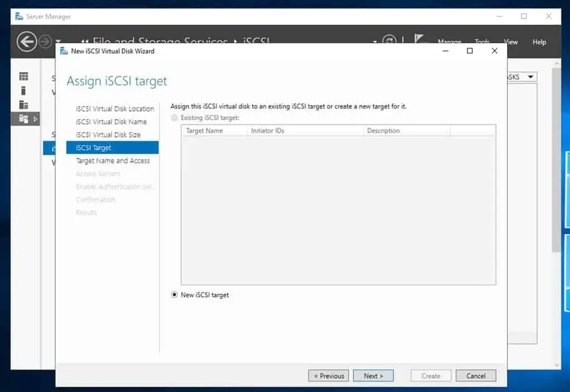Image resolution: width=570 pixels, height=392 pixels.
Task: Expand the navigation history dropdown arrow
Action: coord(58,41)
